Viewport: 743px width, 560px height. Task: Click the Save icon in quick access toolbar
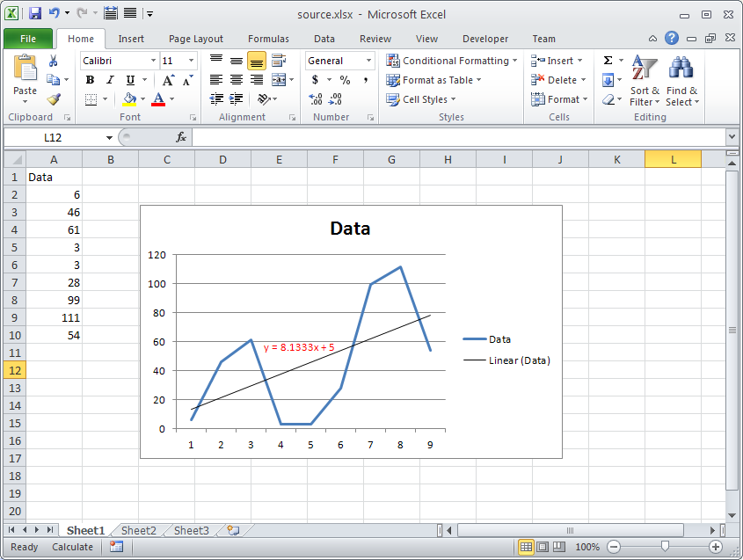pyautogui.click(x=35, y=14)
